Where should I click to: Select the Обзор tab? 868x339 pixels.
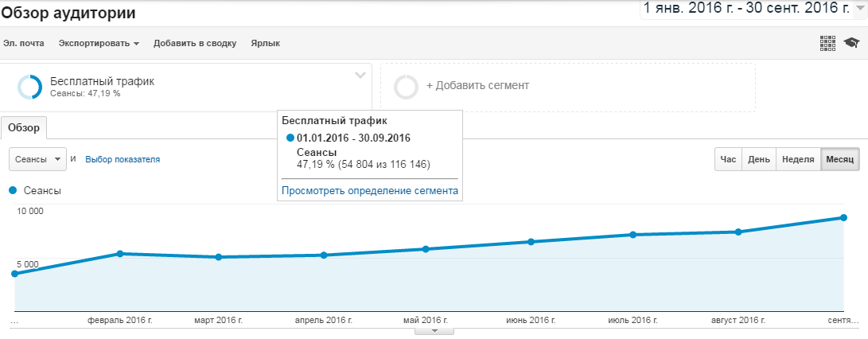24,127
